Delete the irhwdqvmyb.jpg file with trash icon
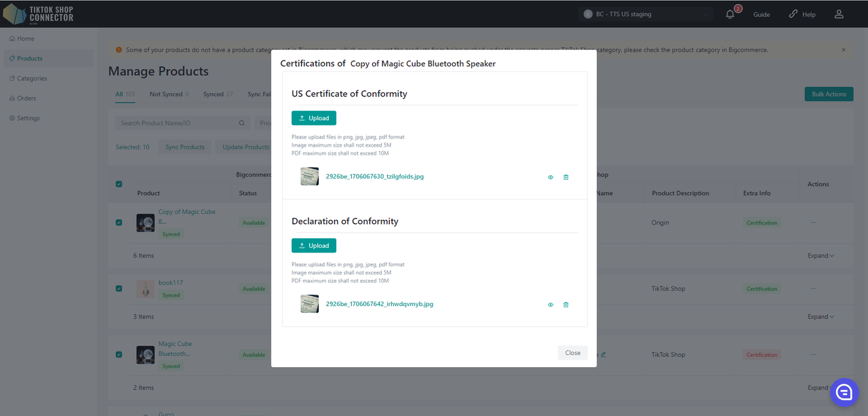 [x=566, y=305]
